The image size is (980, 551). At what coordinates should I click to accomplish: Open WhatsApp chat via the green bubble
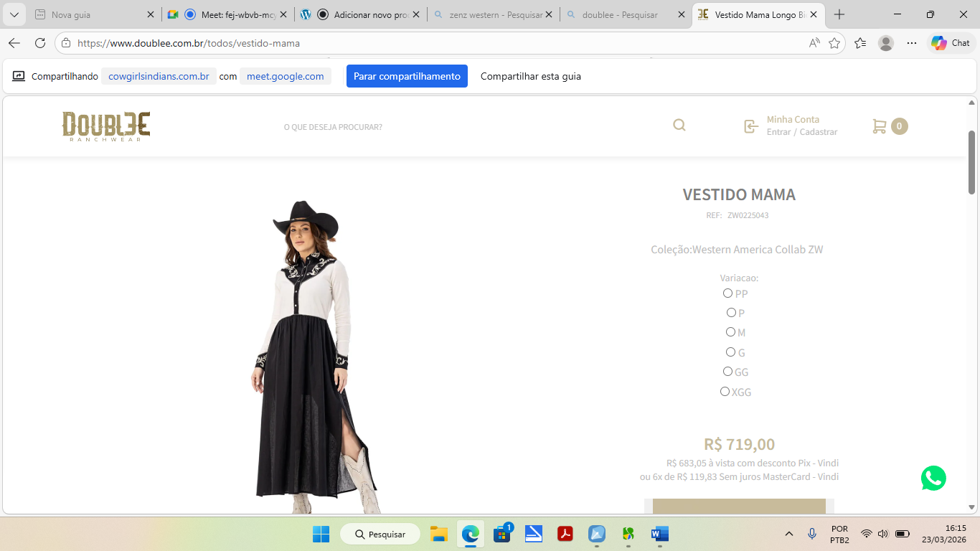(933, 478)
